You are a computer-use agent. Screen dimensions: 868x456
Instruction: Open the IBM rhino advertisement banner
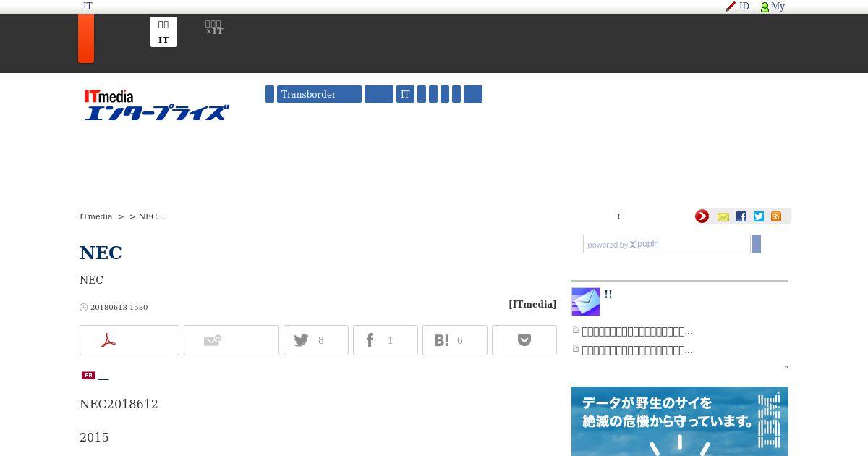tap(680, 421)
